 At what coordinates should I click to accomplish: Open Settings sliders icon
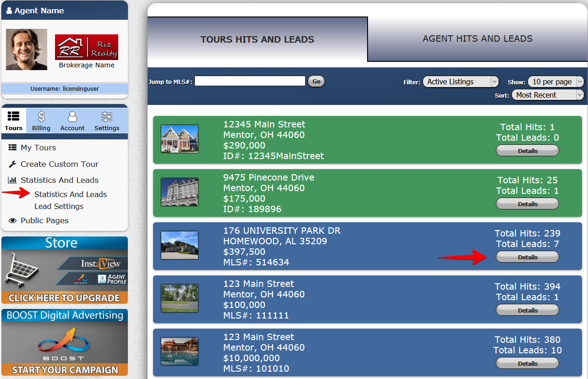point(107,117)
